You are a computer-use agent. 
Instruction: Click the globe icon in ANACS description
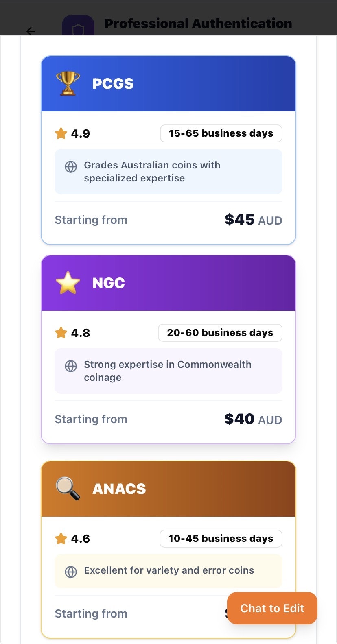point(71,572)
